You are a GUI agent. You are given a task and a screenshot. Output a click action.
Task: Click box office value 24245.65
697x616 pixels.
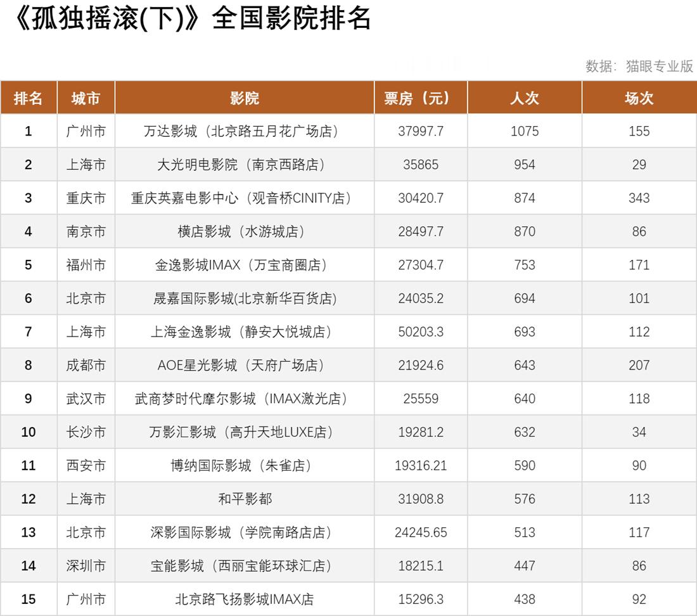coord(421,532)
